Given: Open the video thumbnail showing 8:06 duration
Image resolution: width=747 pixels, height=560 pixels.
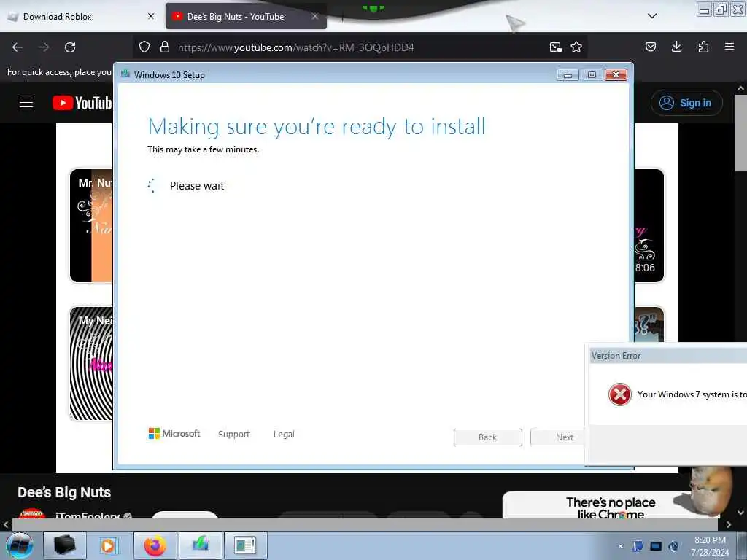Looking at the screenshot, I should point(649,225).
